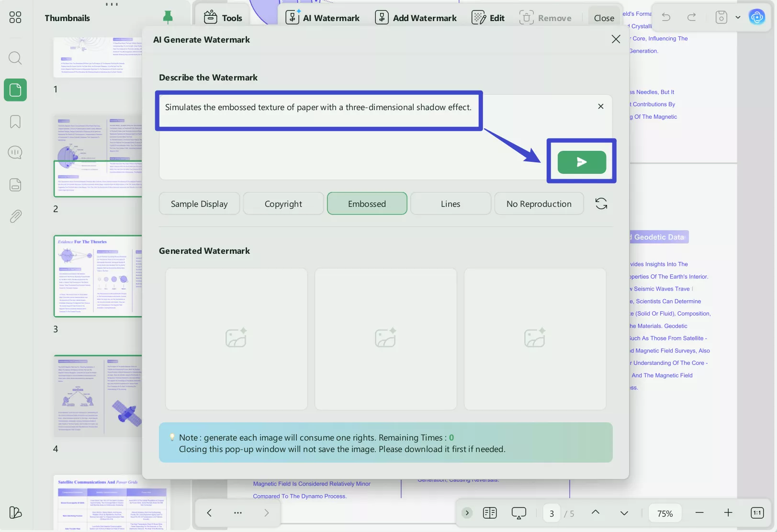Open page 3 thumbnail

point(98,276)
